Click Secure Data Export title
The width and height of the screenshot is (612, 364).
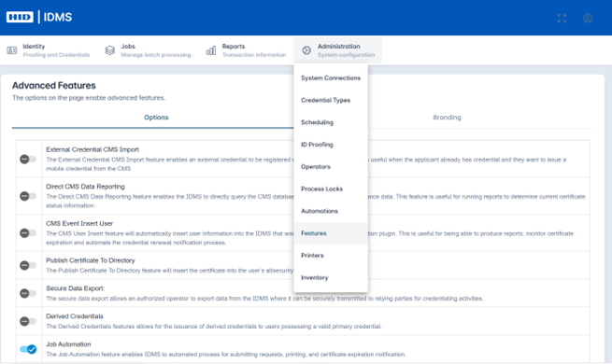pos(76,288)
